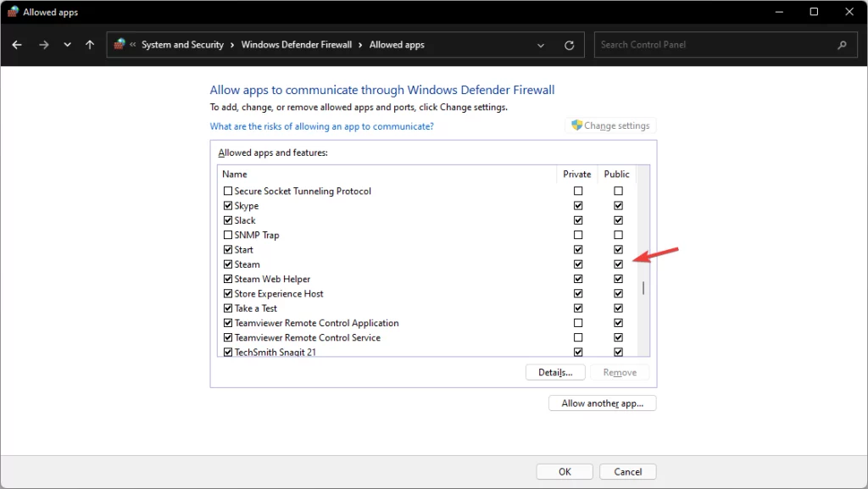Screen dimensions: 868x489
Task: Click the apps list scrollbar thumb
Action: click(643, 286)
